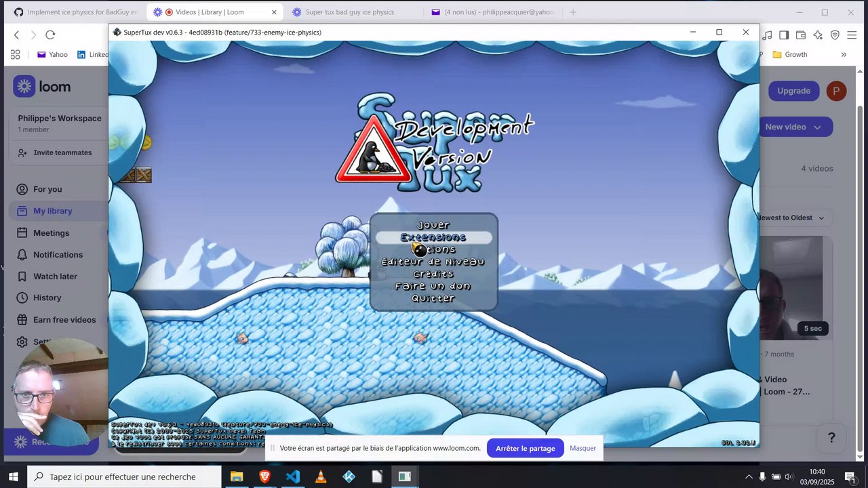Open File Explorer from taskbar
Image resolution: width=868 pixels, height=488 pixels.
coord(236,476)
